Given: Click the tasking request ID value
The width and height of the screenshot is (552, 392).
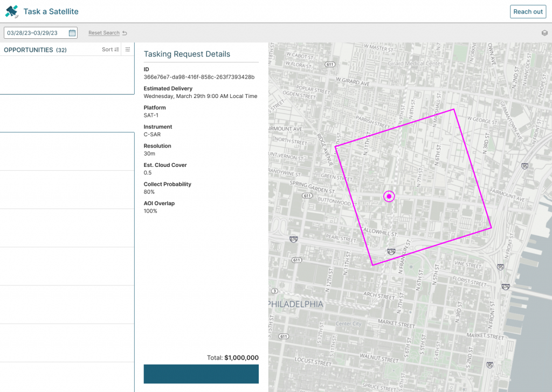Looking at the screenshot, I should (x=199, y=77).
